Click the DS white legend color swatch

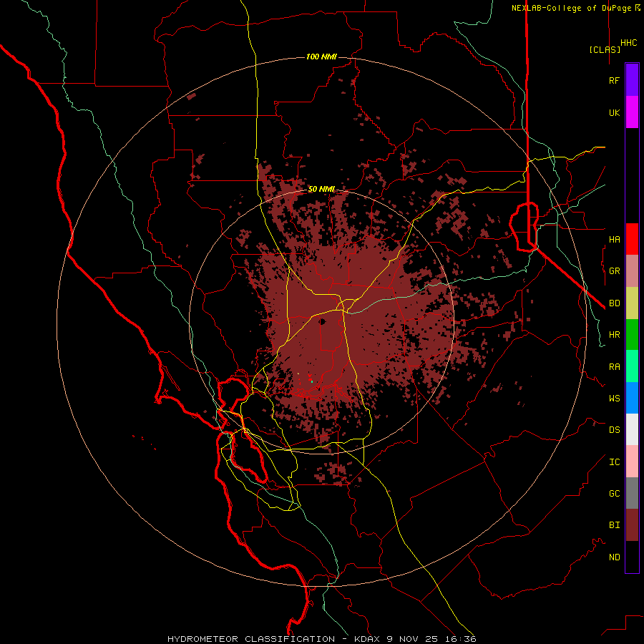pyautogui.click(x=632, y=429)
